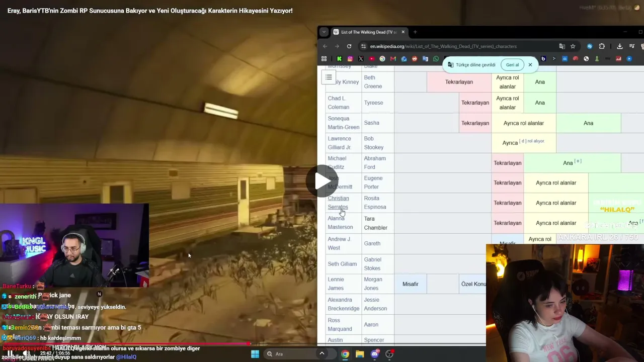Go forward in the browser
Image resolution: width=644 pixels, height=362 pixels.
click(x=337, y=46)
